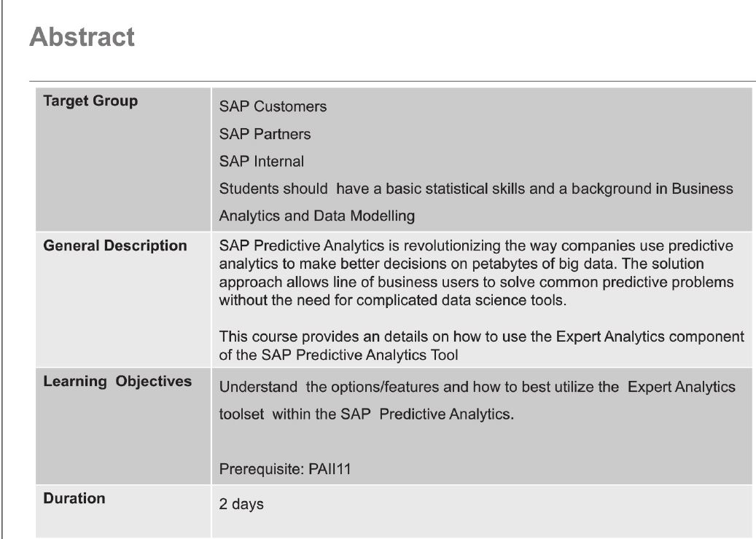Click the 'Analytics and Data Modelling' line

point(317,216)
